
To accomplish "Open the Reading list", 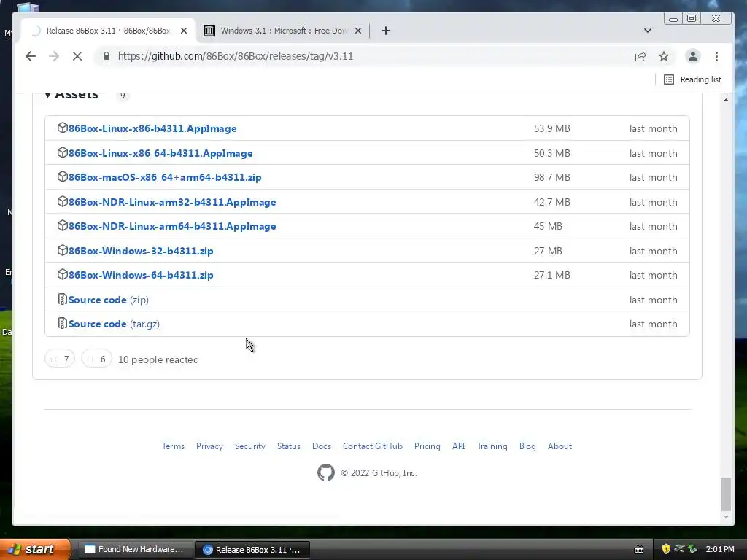I will [692, 79].
